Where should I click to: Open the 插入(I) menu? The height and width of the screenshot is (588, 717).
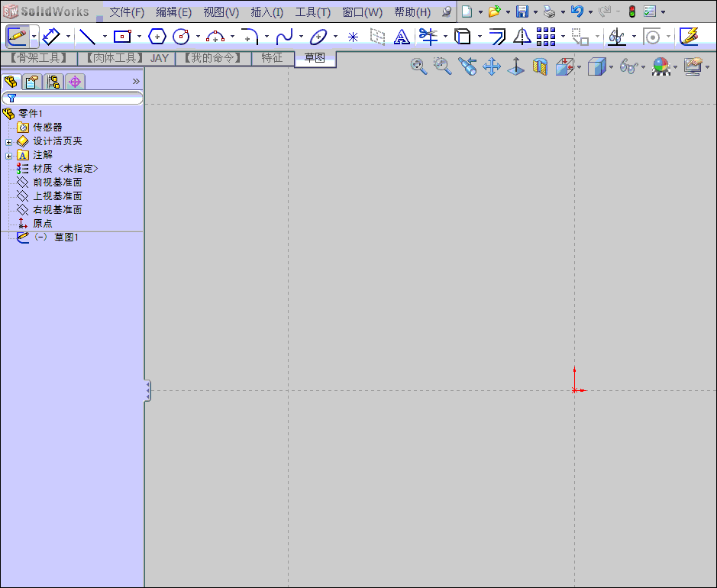tap(267, 12)
